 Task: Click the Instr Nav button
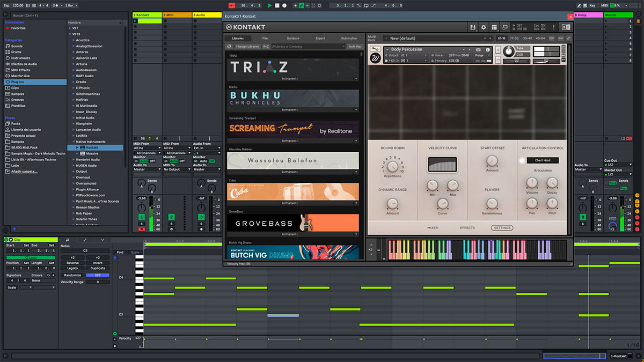pyautogui.click(x=355, y=47)
